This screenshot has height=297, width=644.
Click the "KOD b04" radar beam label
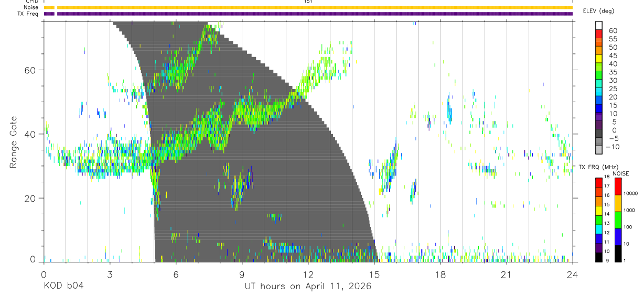(x=63, y=287)
